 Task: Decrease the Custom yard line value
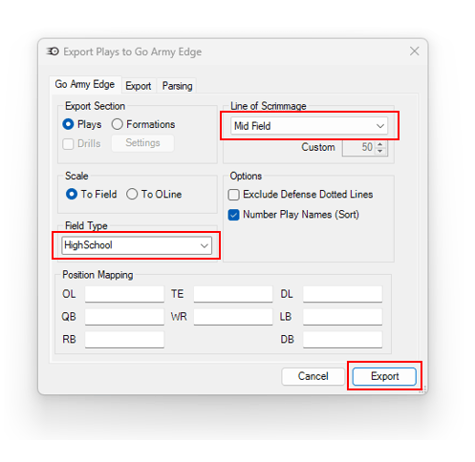[x=380, y=151]
